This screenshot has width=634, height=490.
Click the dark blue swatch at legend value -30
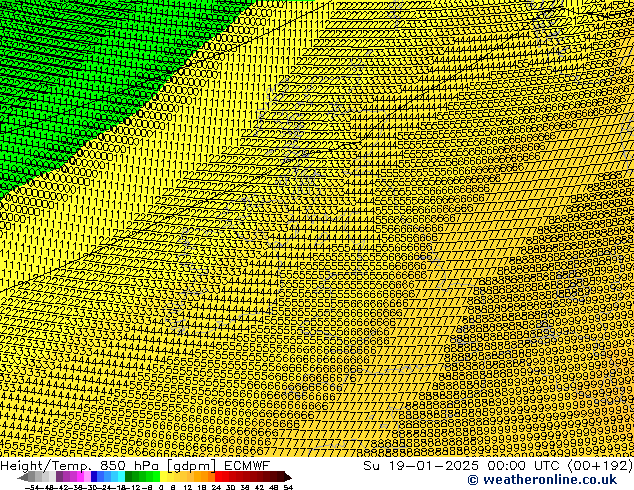pos(94,476)
